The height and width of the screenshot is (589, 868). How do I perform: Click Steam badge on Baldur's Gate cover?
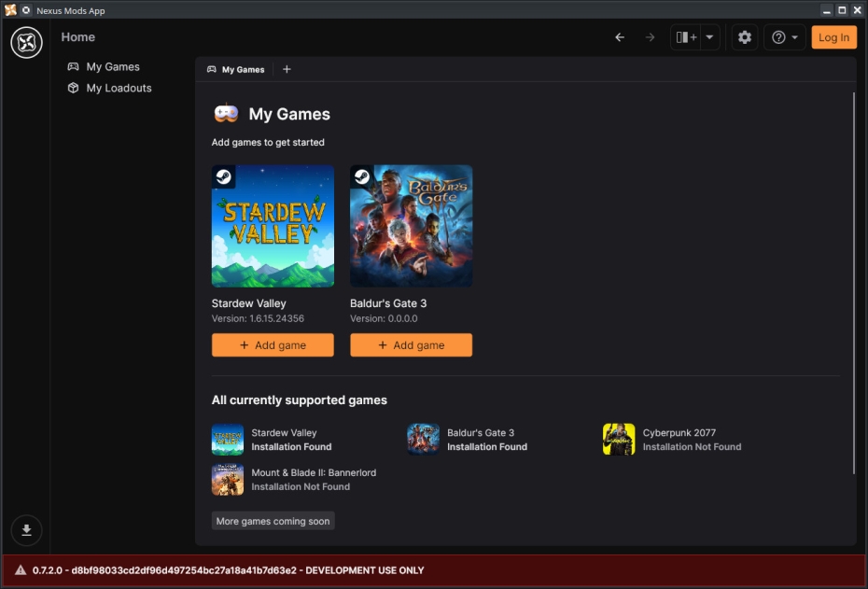362,176
